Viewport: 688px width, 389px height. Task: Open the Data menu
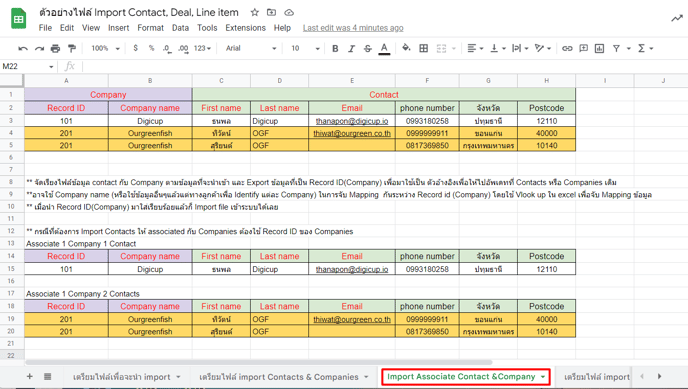(x=180, y=28)
